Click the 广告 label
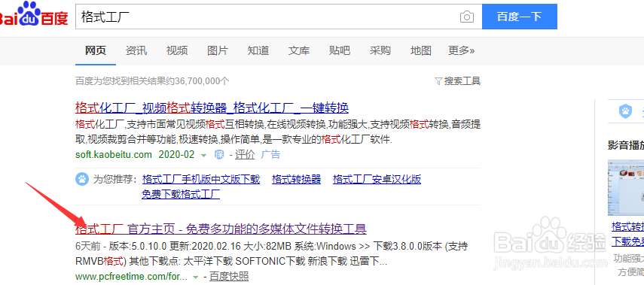644x285 pixels. pyautogui.click(x=270, y=155)
